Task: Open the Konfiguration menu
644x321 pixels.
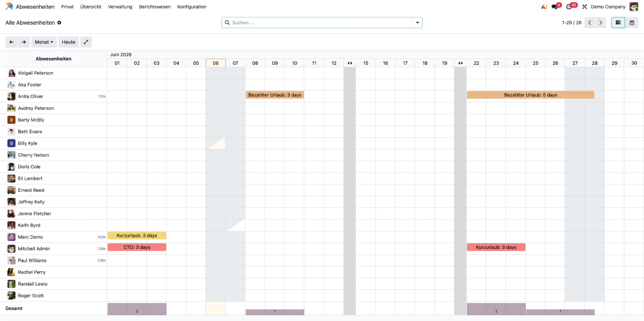Action: coord(192,7)
